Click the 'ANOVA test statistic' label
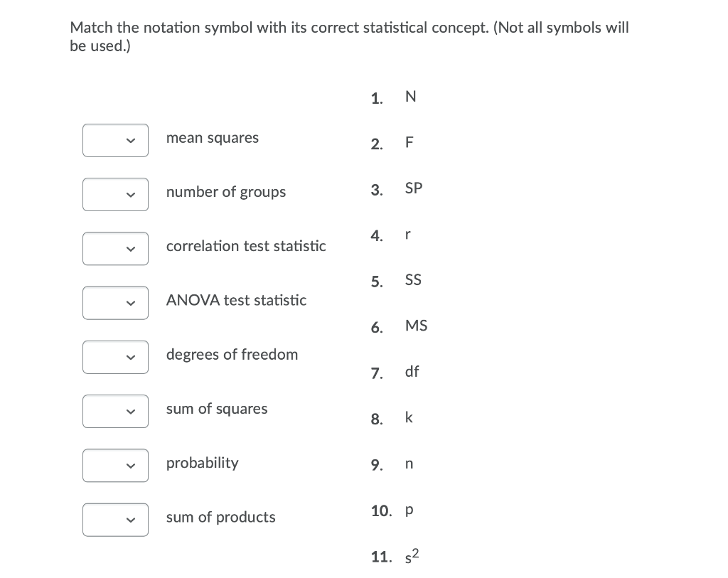Image resolution: width=728 pixels, height=578 pixels. tap(236, 300)
